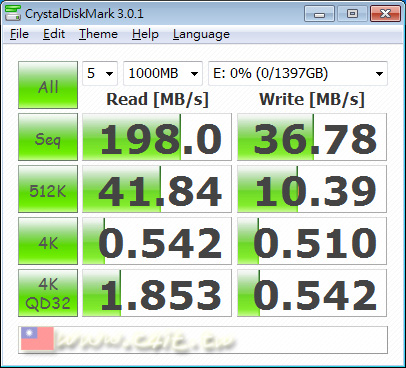Start the 4K random test
Viewport: 406px width, 368px height.
click(48, 241)
